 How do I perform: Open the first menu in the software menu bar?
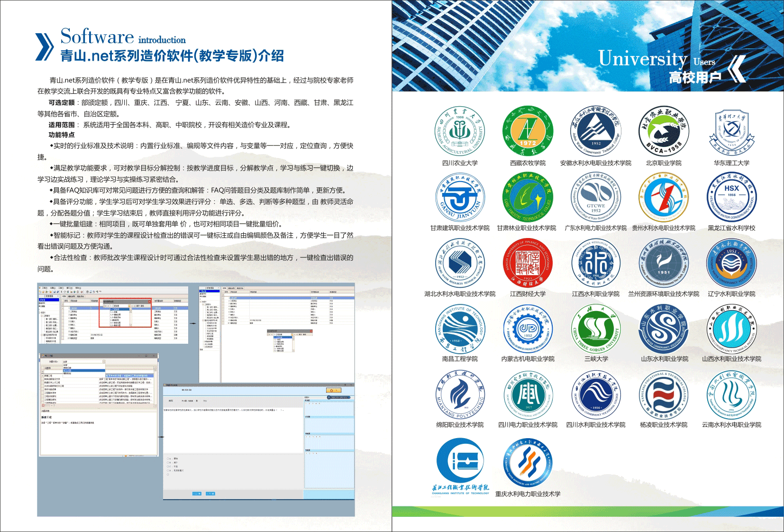44,288
